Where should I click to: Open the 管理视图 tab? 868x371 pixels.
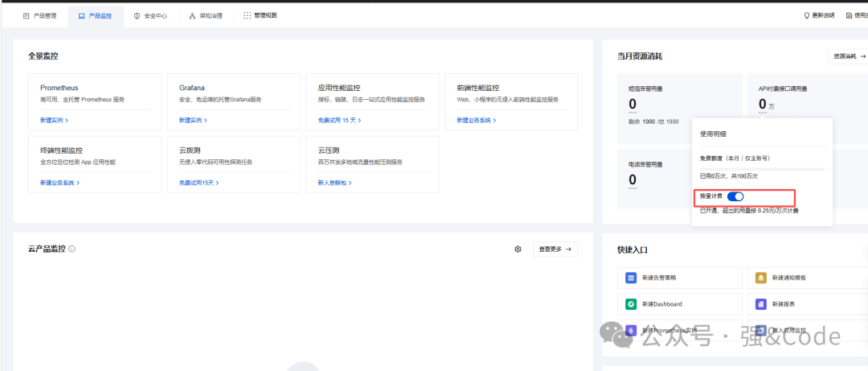(260, 15)
